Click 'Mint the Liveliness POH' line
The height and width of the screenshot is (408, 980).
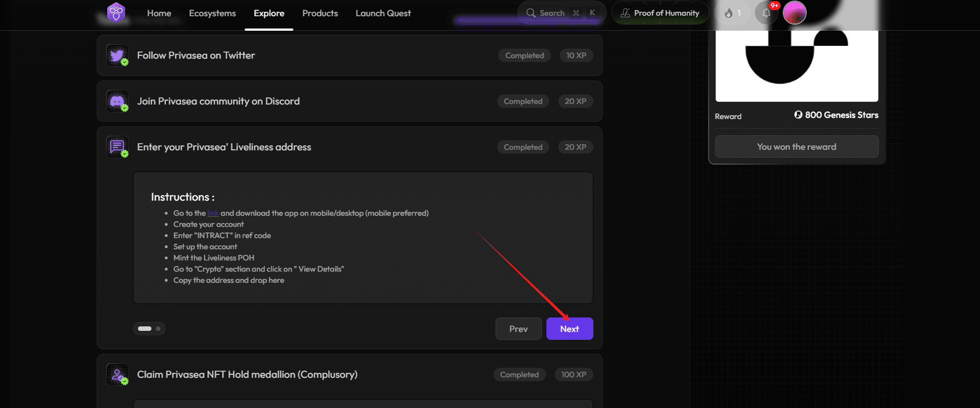pyautogui.click(x=213, y=258)
